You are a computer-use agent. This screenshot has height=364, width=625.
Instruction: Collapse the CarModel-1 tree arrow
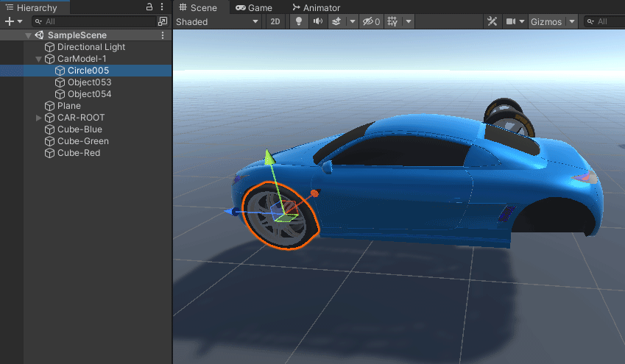point(38,59)
